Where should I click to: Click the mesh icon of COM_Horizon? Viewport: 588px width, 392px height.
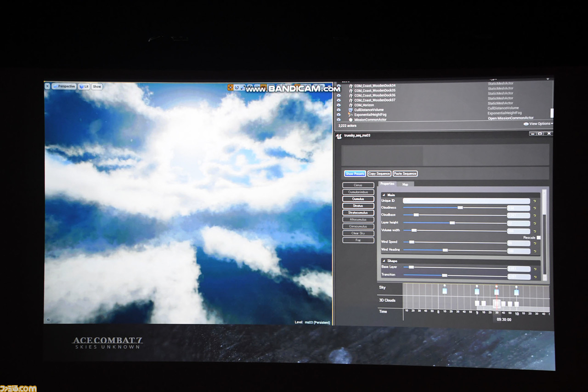tap(351, 105)
